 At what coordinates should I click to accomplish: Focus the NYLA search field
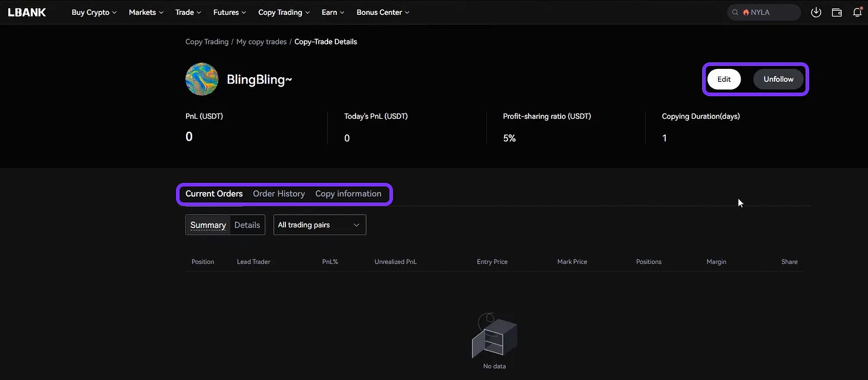[764, 12]
